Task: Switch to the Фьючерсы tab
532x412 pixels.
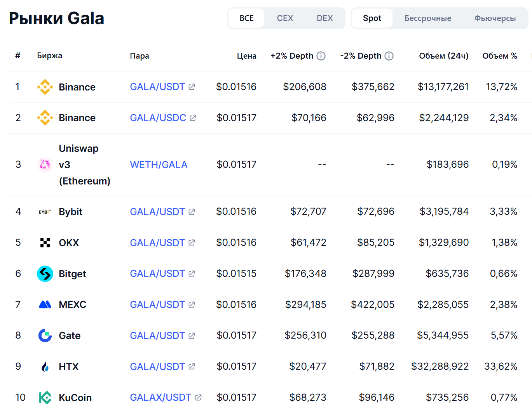Action: click(495, 18)
